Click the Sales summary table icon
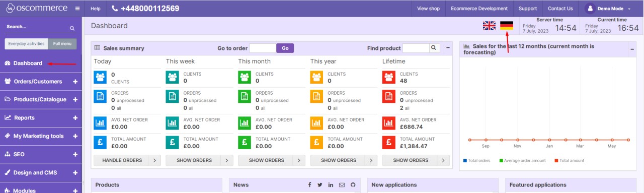The image size is (644, 193). click(x=97, y=48)
